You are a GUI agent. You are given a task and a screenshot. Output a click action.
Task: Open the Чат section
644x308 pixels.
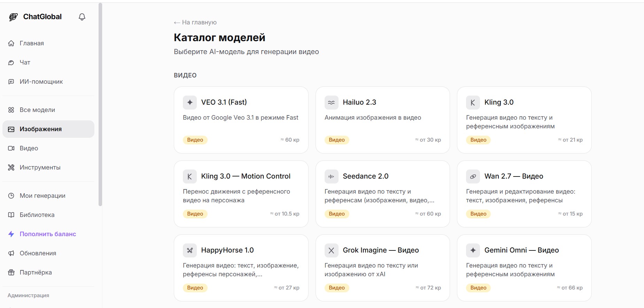tap(48, 62)
